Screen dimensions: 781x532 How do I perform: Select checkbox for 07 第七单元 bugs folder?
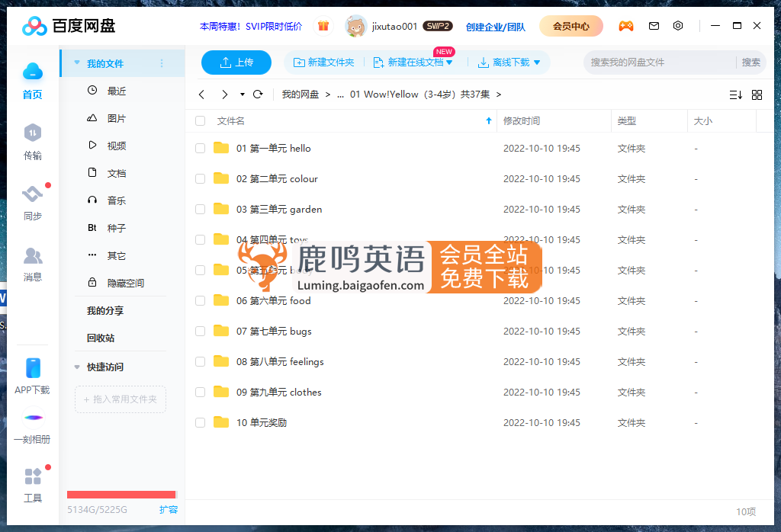click(199, 331)
